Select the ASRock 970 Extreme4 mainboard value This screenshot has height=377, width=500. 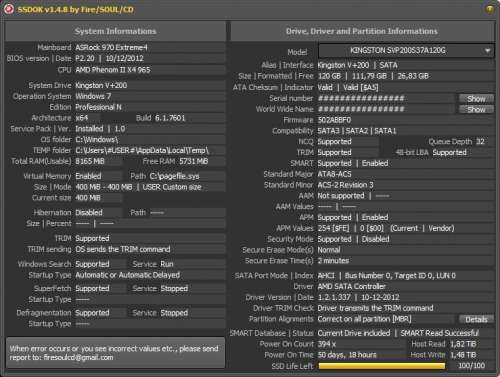tap(111, 48)
